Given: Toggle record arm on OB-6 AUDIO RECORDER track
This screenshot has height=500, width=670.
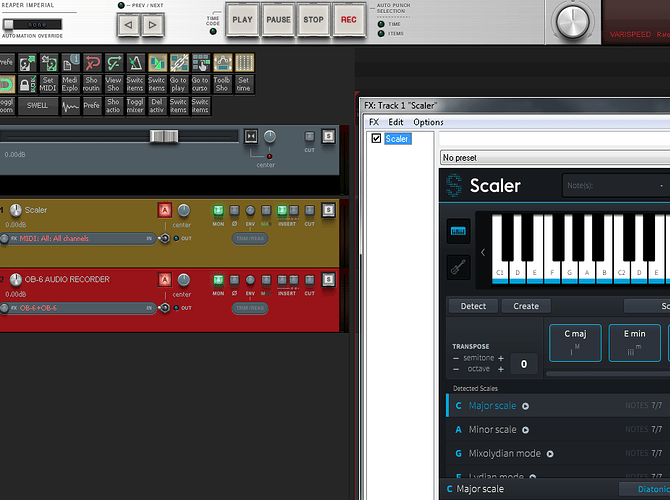Looking at the screenshot, I should 165,279.
